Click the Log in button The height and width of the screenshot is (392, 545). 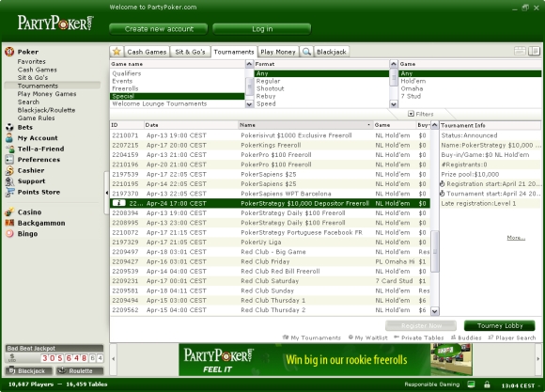point(262,29)
